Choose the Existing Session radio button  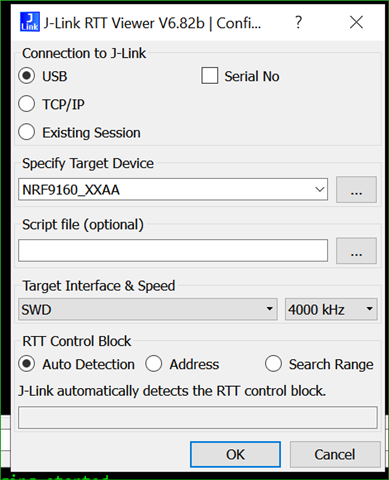27,132
